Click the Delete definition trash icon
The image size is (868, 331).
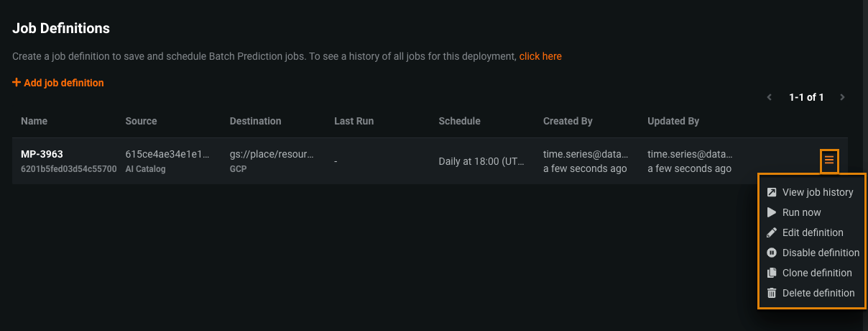coord(772,293)
